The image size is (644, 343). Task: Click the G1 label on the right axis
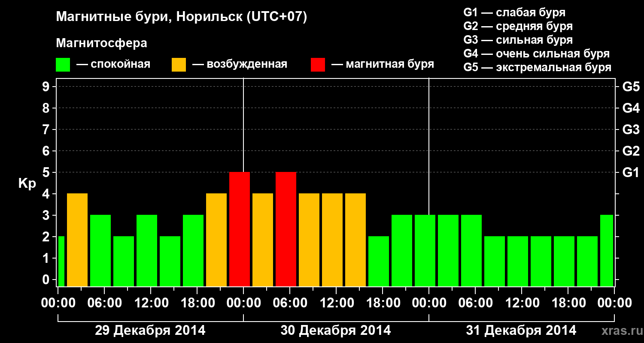pos(631,172)
